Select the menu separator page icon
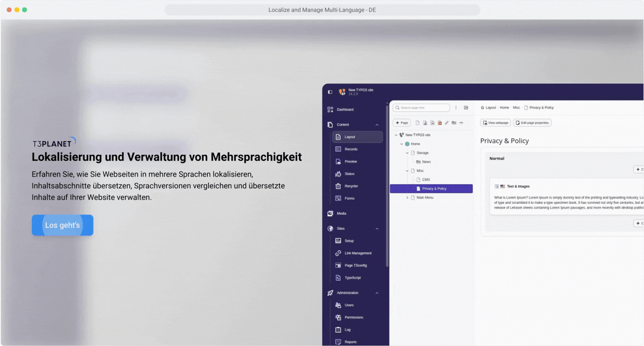The height and width of the screenshot is (346, 644). [461, 123]
